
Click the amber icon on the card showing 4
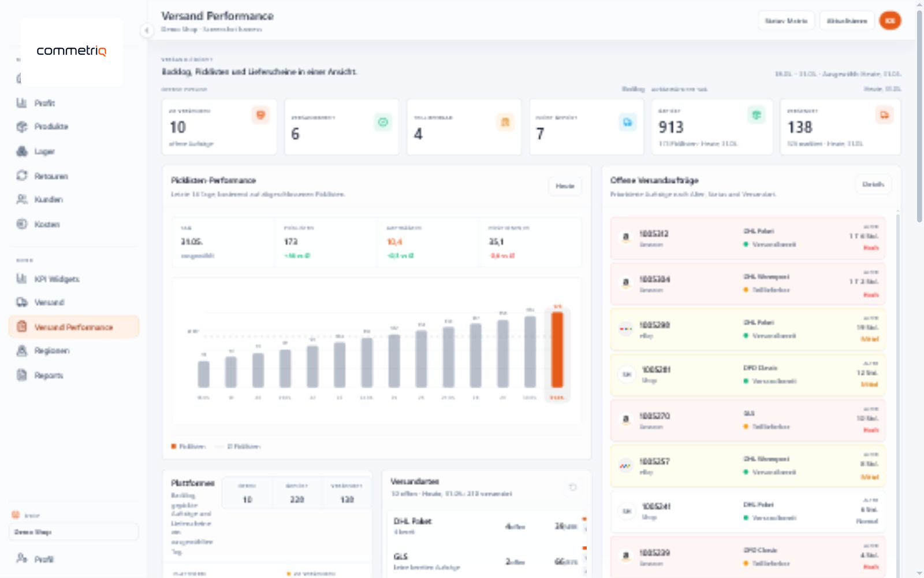coord(505,122)
